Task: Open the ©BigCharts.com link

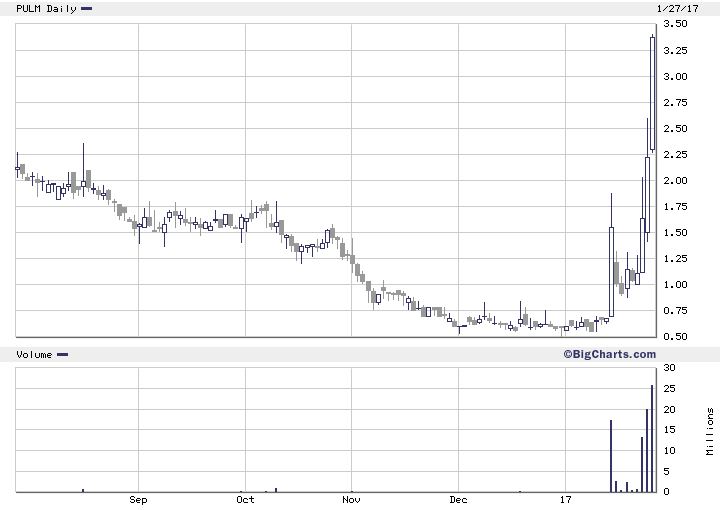Action: coord(610,354)
